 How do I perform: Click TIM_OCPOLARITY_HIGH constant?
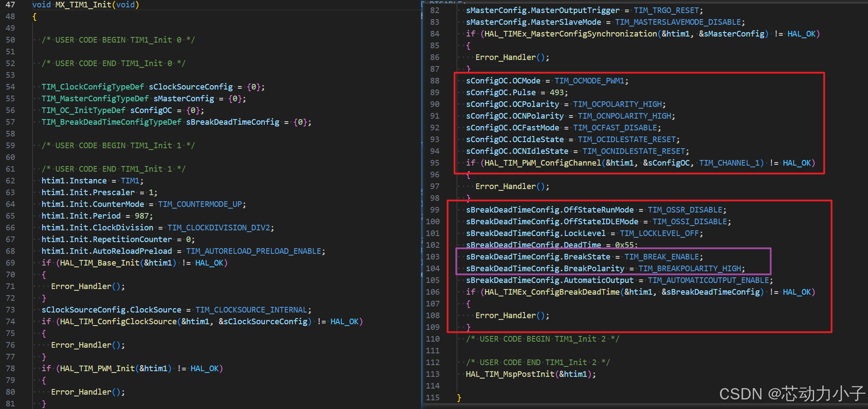(x=618, y=104)
